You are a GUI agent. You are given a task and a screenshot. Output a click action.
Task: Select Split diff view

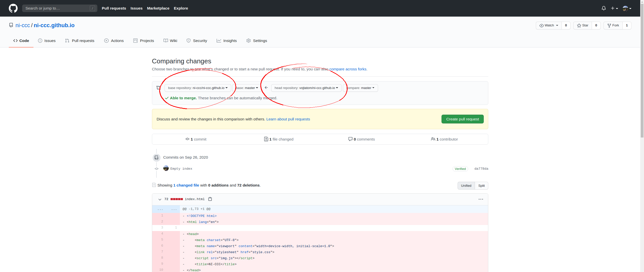point(481,186)
